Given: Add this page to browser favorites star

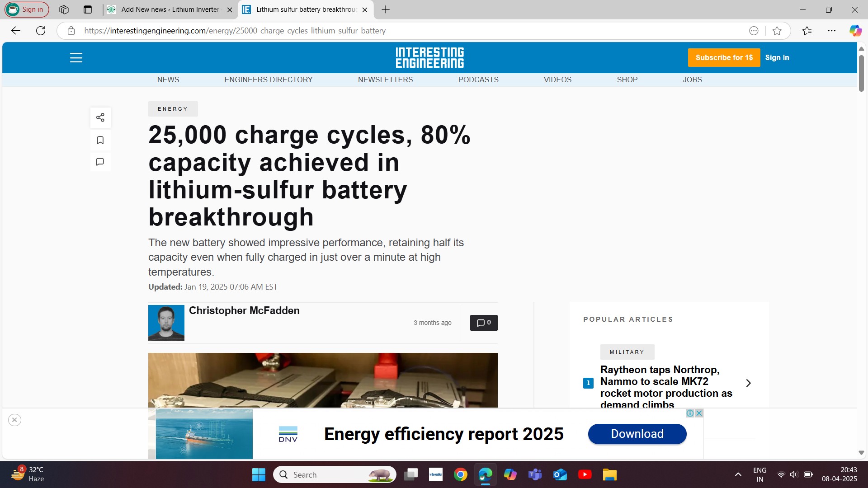Looking at the screenshot, I should pos(777,30).
